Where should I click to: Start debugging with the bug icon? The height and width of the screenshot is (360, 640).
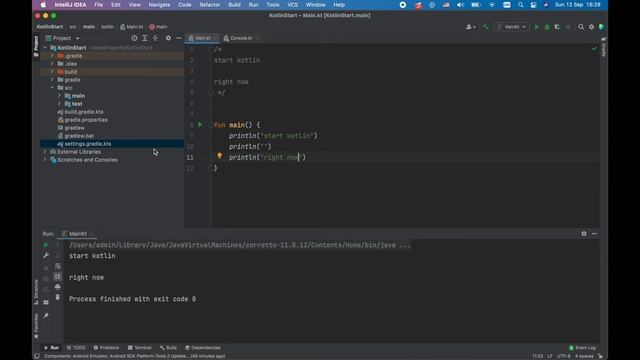coord(547,27)
